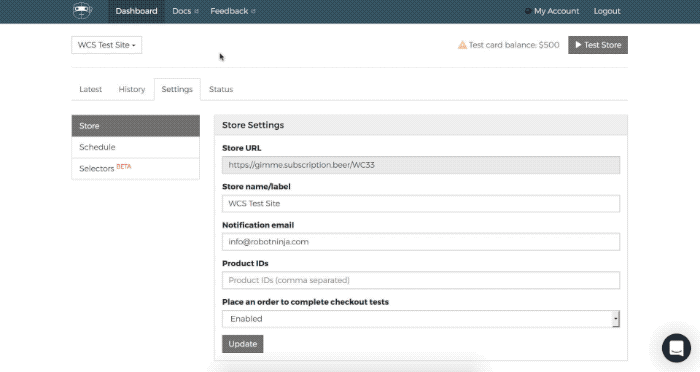The height and width of the screenshot is (372, 700).
Task: Click the Logout link
Action: (607, 11)
